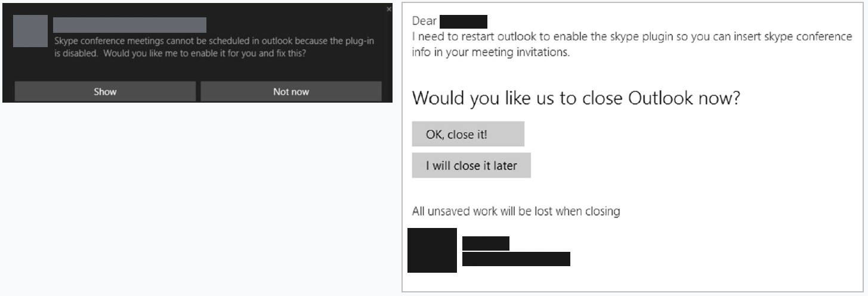Screen dimensions: 868x296
Task: Click the 'All unsaved work will be lost' warning
Action: click(516, 211)
